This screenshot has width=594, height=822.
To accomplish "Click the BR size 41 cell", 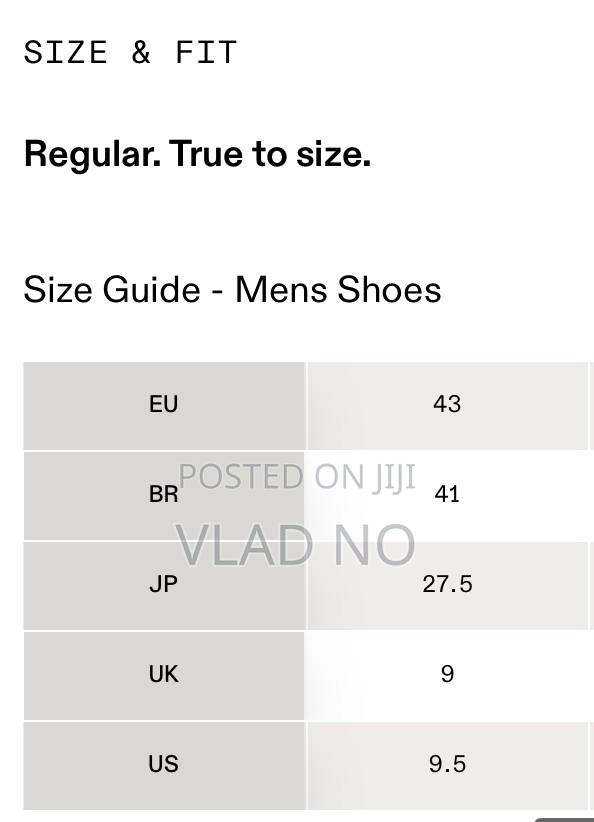I will (x=447, y=495).
